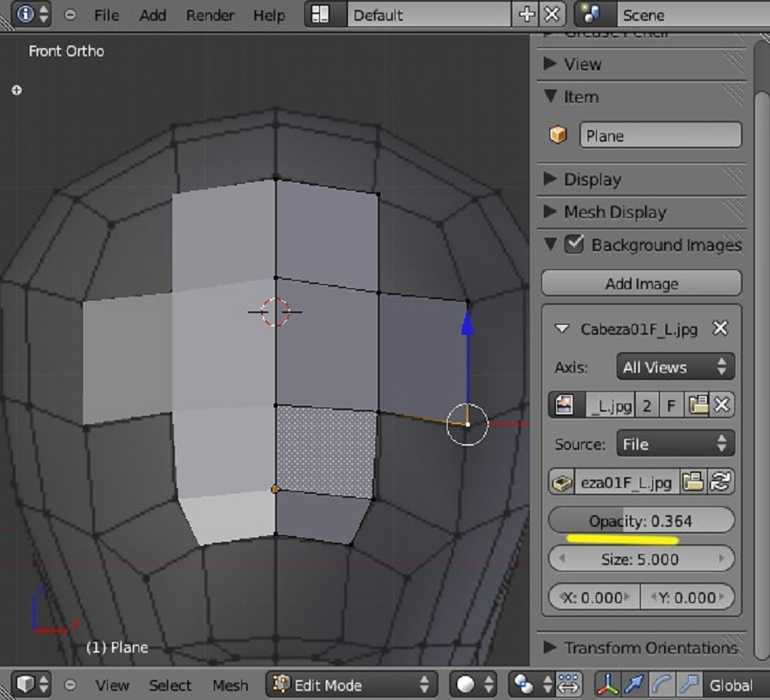
Task: Toggle the fake user F button
Action: click(671, 405)
